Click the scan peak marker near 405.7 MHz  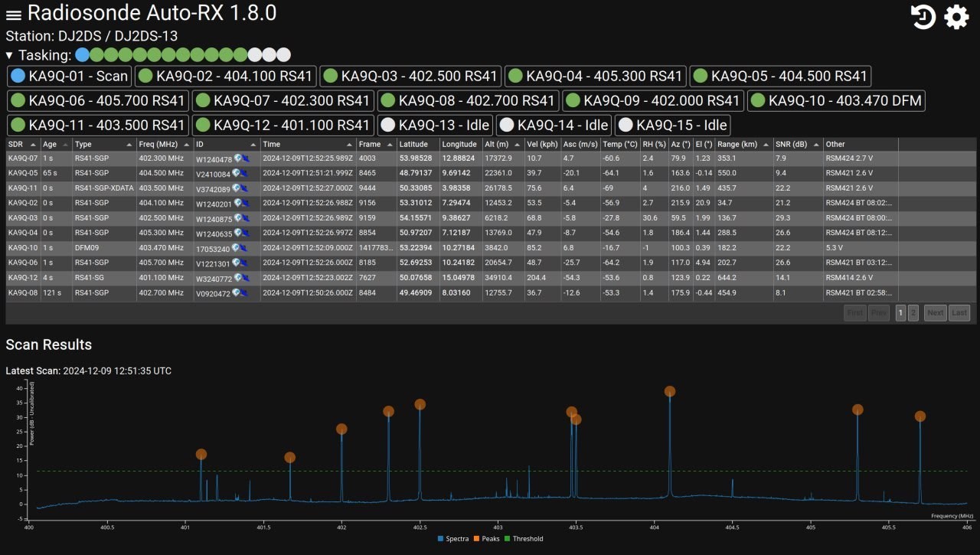[920, 416]
